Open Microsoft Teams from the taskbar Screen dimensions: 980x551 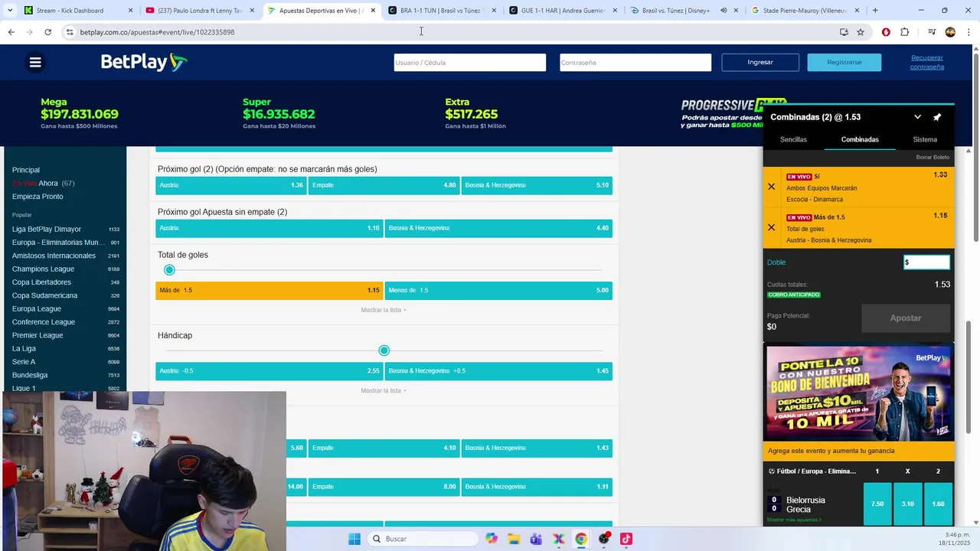point(536,539)
